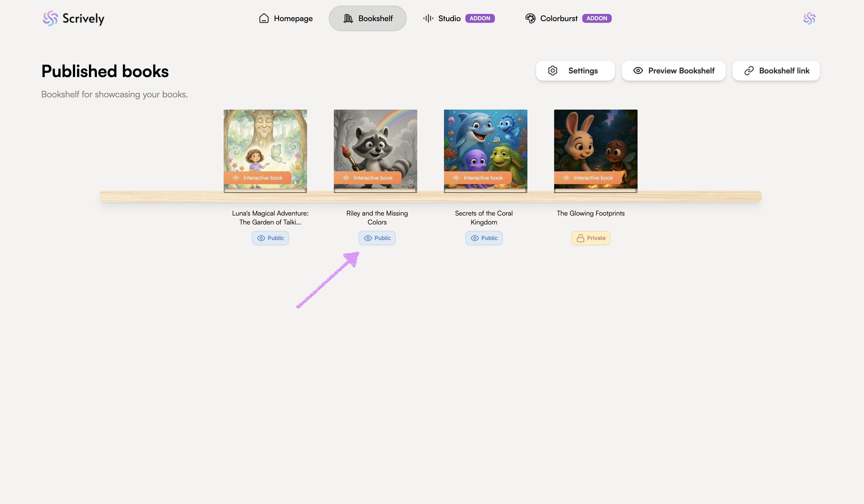Click the Scrively logo in header
Viewport: 864px width, 504px height.
[73, 19]
